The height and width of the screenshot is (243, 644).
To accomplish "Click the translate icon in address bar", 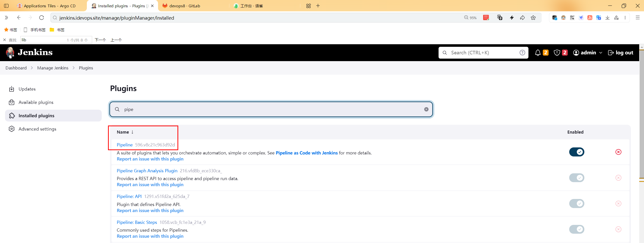I will 499,18.
